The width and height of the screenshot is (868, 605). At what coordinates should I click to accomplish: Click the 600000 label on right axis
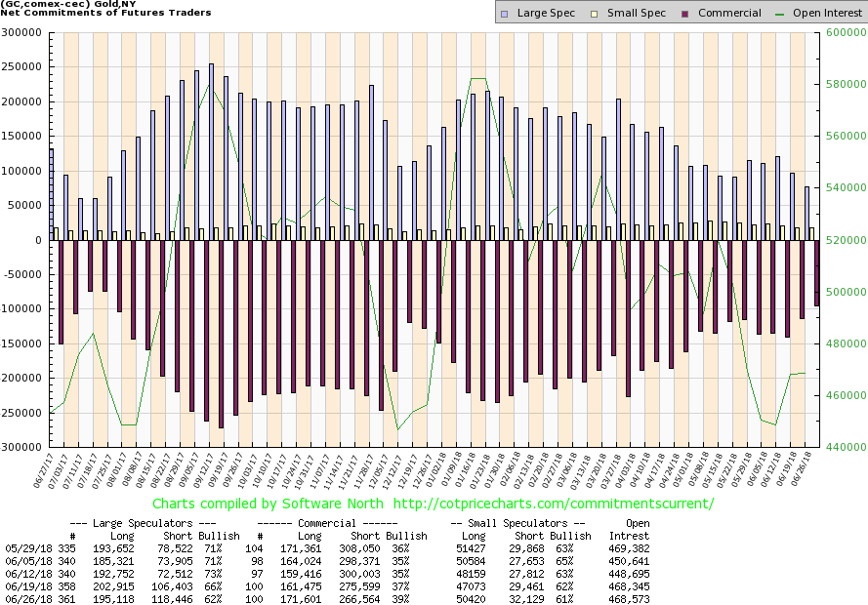tap(842, 32)
